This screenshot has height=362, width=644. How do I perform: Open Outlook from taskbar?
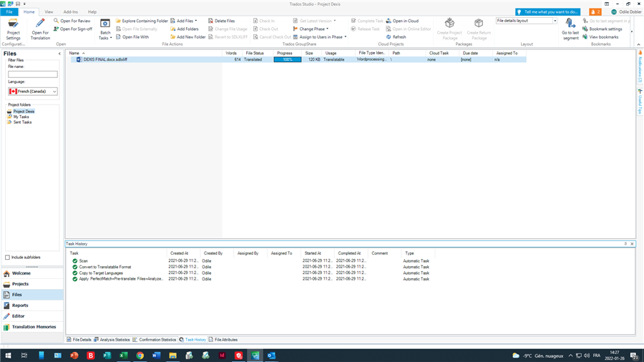pyautogui.click(x=271, y=356)
